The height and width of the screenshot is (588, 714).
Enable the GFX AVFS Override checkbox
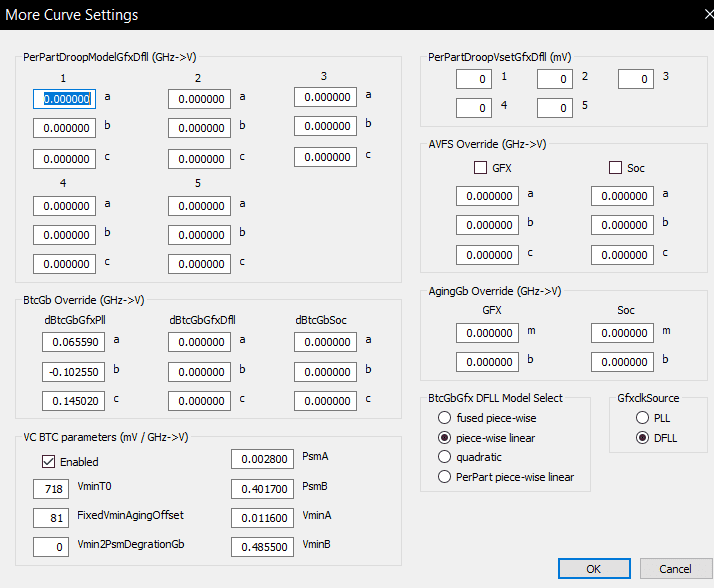(x=480, y=168)
